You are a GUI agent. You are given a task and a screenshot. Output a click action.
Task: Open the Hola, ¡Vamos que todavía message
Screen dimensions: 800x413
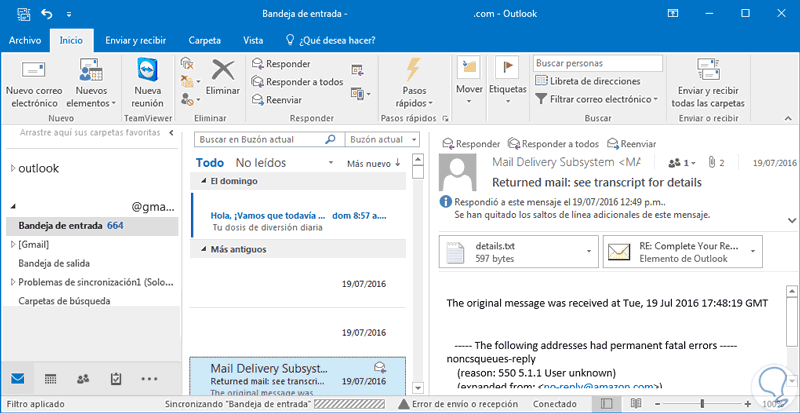[x=298, y=215]
